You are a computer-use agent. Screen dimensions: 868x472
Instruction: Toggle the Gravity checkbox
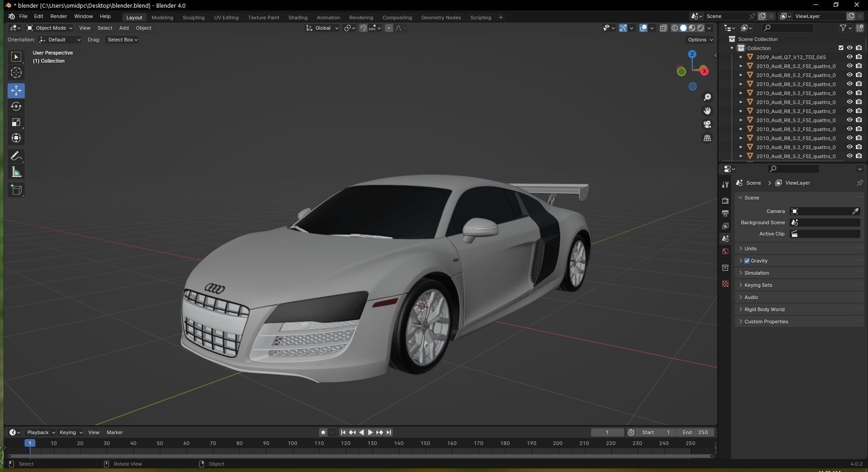747,261
